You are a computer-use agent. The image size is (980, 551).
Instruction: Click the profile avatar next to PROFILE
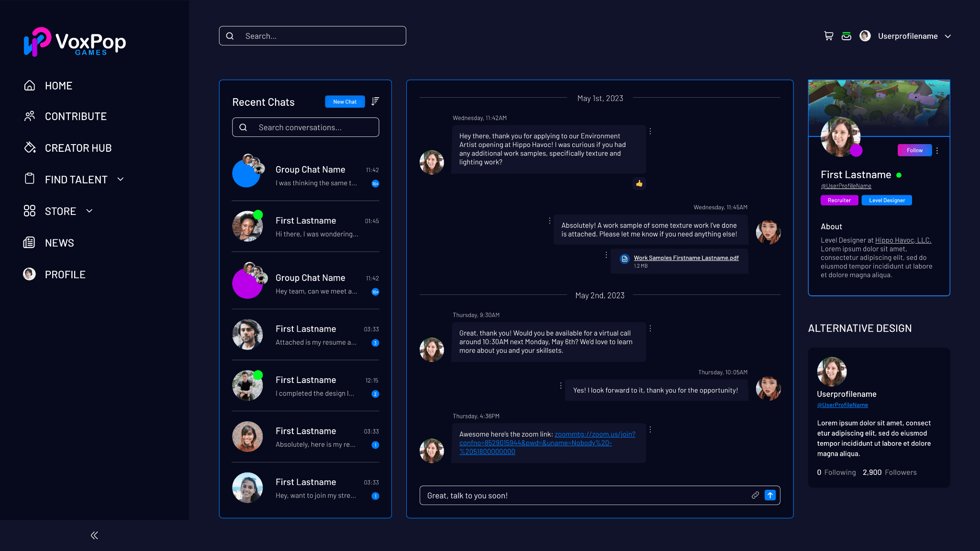(29, 274)
